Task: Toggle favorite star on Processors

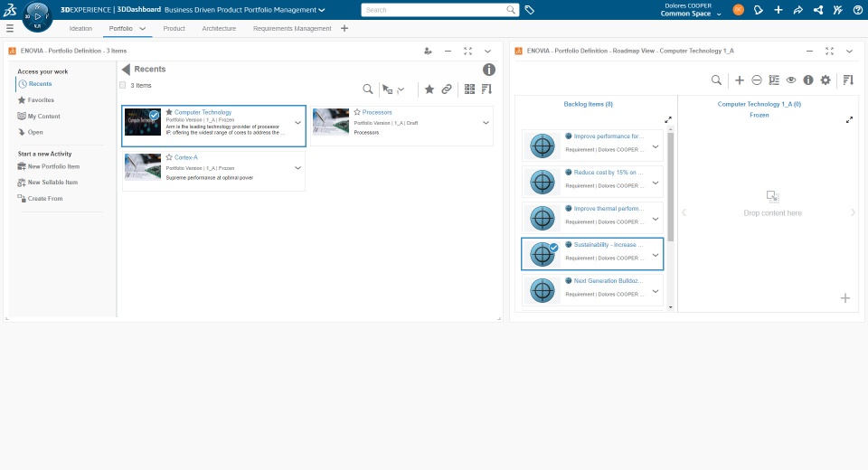Action: click(x=357, y=112)
